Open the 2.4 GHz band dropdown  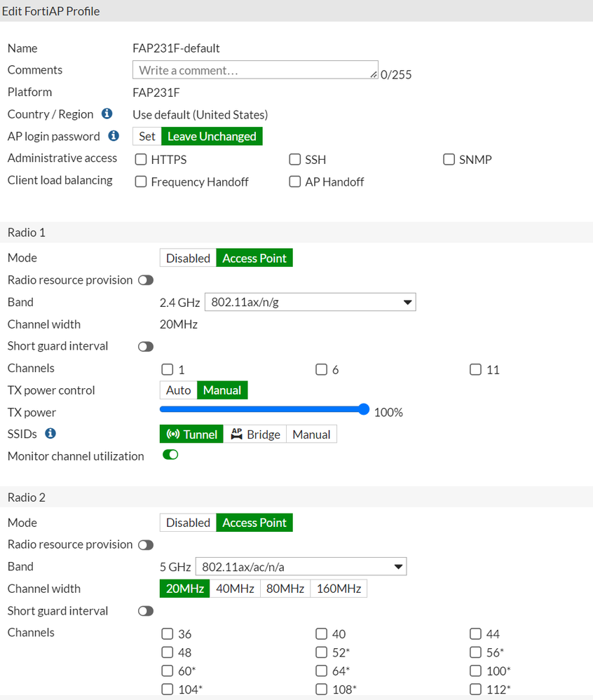point(310,302)
